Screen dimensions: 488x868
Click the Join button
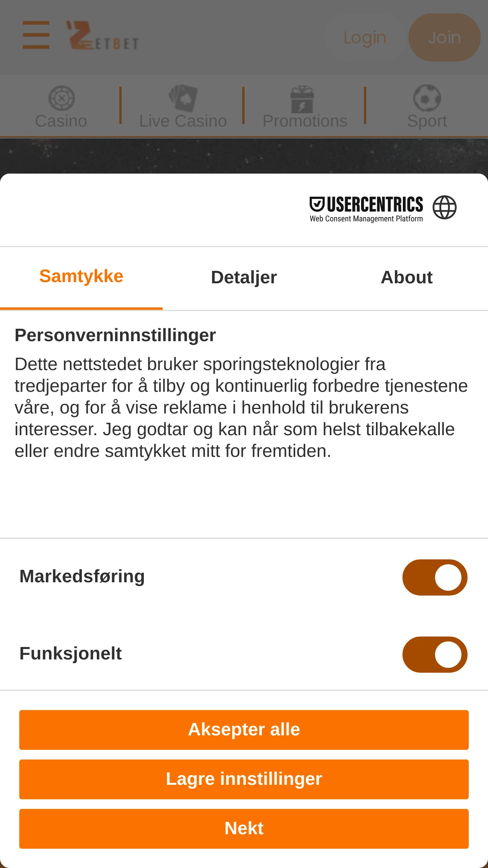coord(444,37)
